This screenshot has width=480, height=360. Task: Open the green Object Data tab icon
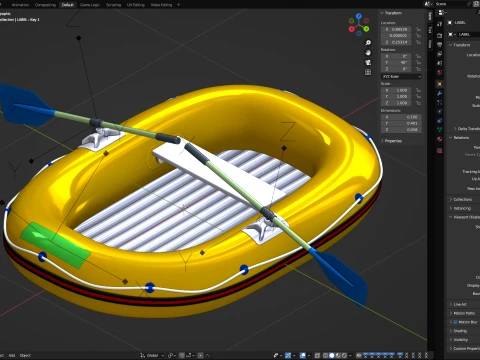click(439, 129)
